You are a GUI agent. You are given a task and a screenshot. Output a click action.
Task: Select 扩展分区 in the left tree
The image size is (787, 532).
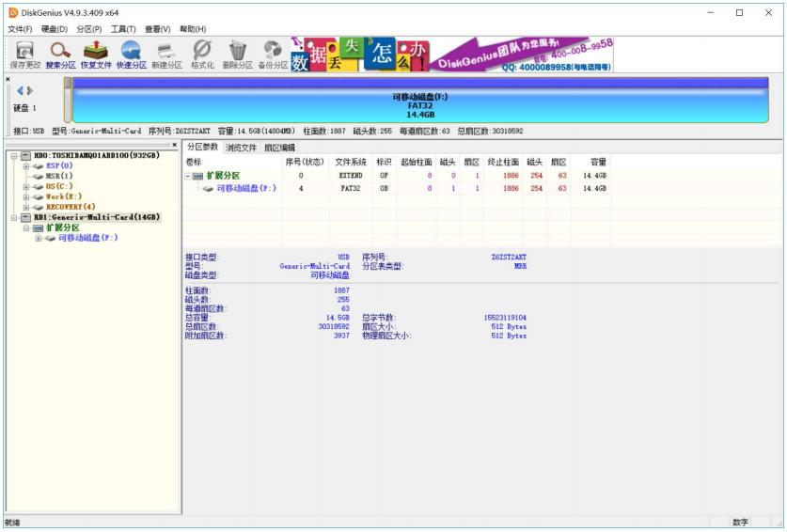(x=63, y=227)
